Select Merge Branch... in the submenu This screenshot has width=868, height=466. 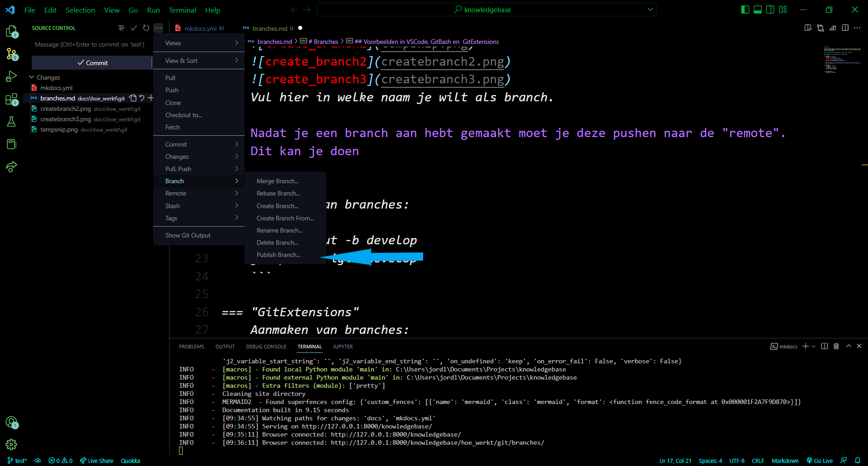(285, 181)
